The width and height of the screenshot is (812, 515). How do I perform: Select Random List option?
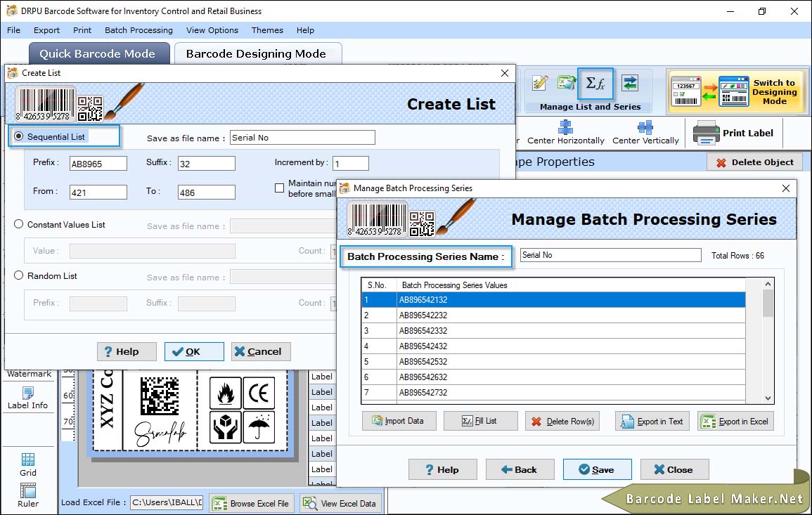click(x=19, y=275)
